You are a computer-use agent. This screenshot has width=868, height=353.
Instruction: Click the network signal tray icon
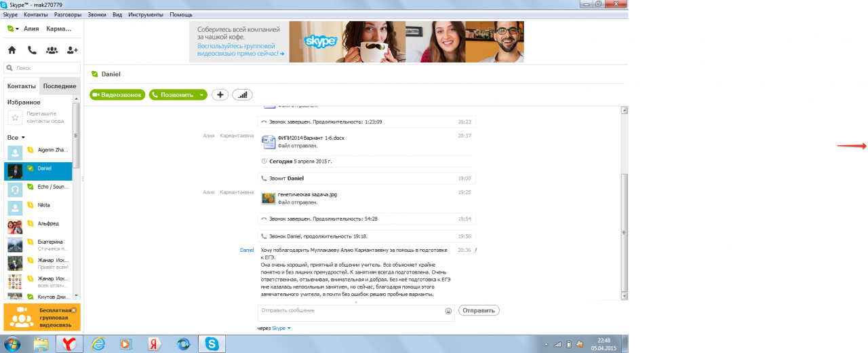pyautogui.click(x=557, y=344)
